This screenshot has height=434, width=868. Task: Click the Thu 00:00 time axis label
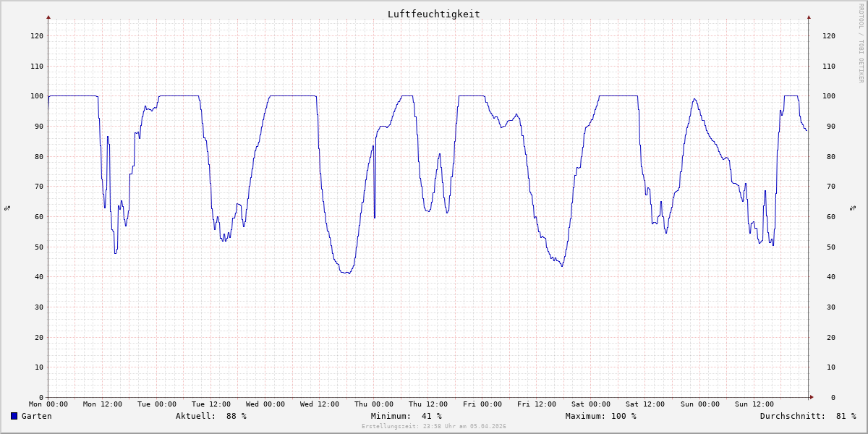[x=374, y=404]
